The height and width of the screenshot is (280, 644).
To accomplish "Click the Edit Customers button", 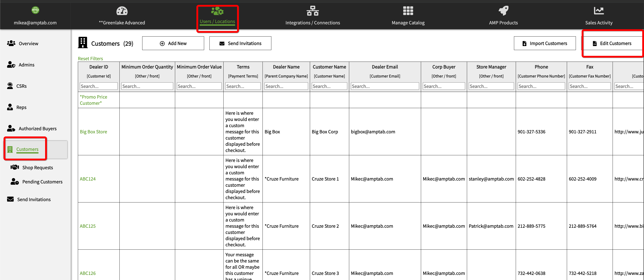I will coord(612,43).
